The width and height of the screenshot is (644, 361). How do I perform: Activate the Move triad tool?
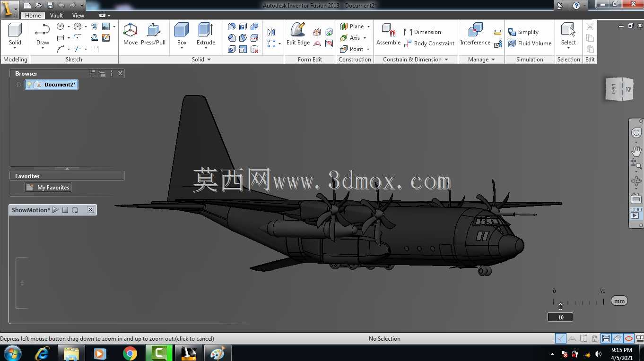(131, 34)
